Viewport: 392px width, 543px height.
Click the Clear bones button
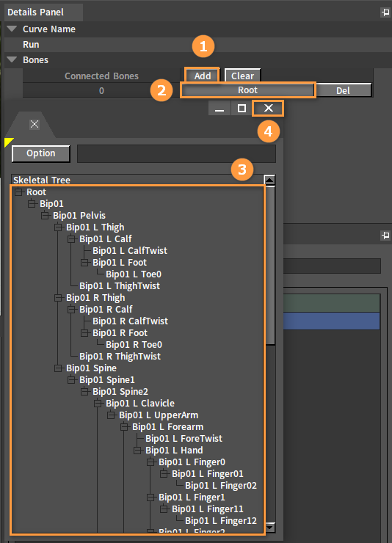click(x=242, y=76)
